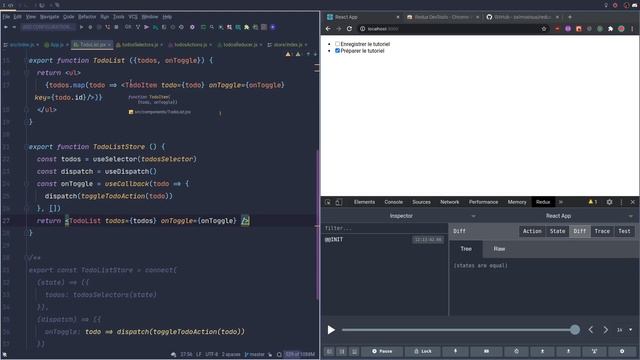Click the Debug icon in the IDE toolbar
This screenshot has height=360, width=640.
[x=90, y=27]
